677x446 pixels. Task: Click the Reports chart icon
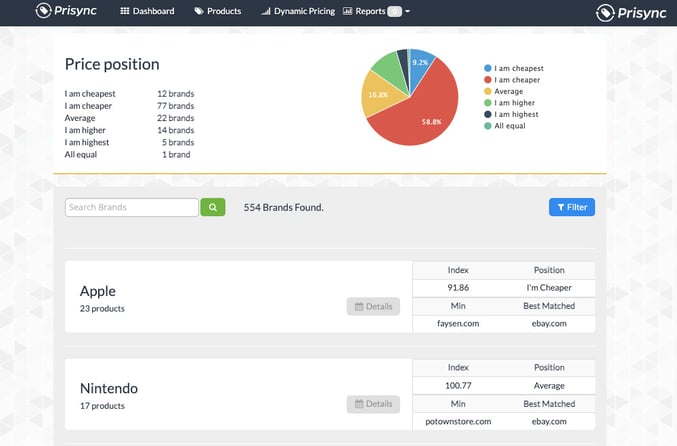coord(347,11)
